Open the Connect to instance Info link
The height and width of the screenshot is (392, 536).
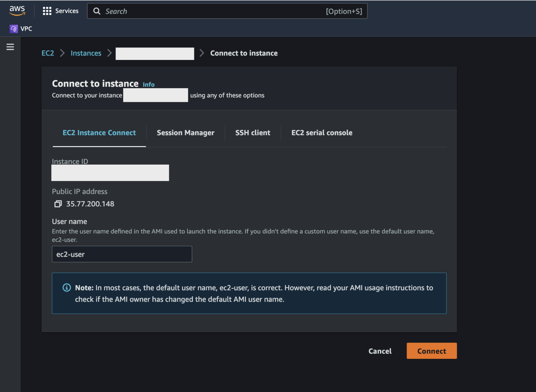[x=148, y=84]
